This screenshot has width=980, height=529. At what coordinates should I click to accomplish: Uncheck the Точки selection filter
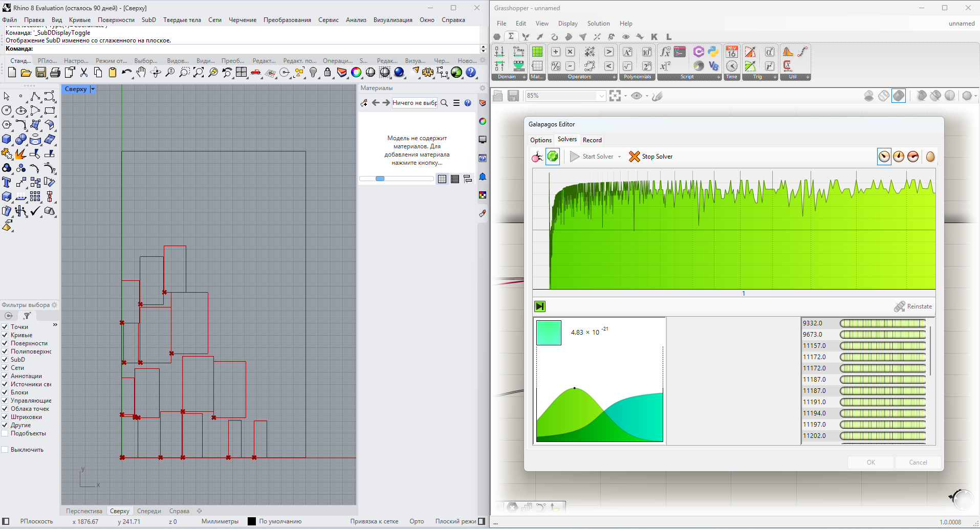5,327
